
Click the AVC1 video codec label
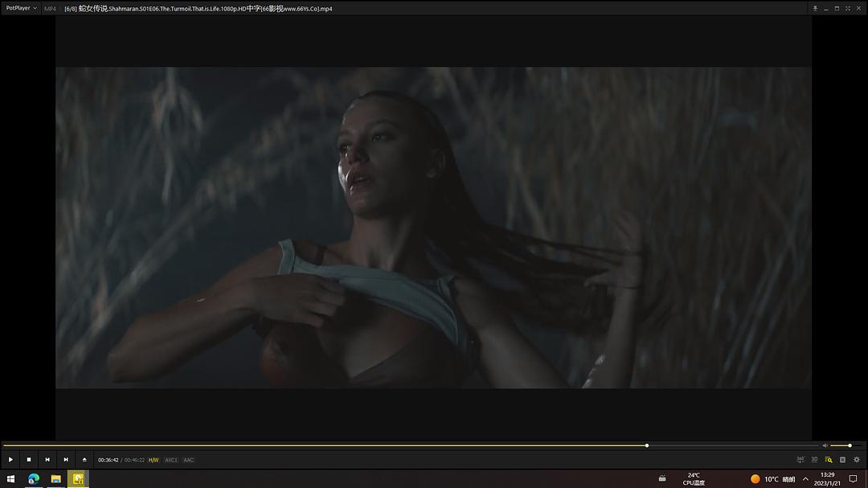tap(171, 461)
